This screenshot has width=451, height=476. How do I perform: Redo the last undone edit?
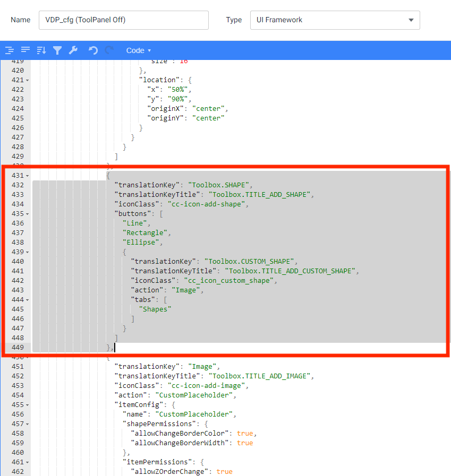[109, 50]
